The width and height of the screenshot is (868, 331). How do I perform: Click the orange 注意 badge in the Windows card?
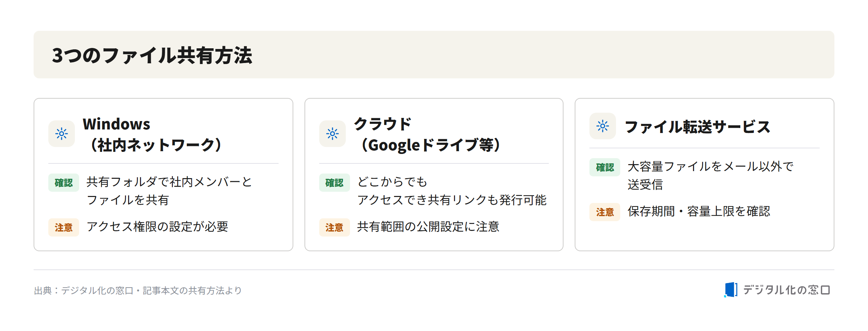tap(64, 227)
